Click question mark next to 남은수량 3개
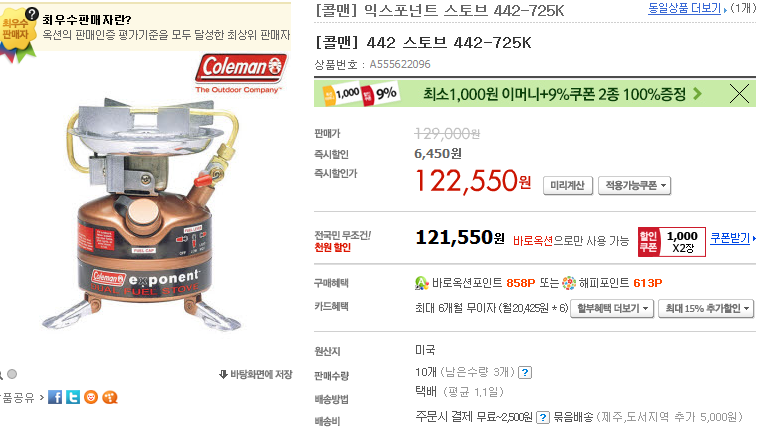Image resolution: width=773 pixels, height=427 pixels. (x=526, y=373)
